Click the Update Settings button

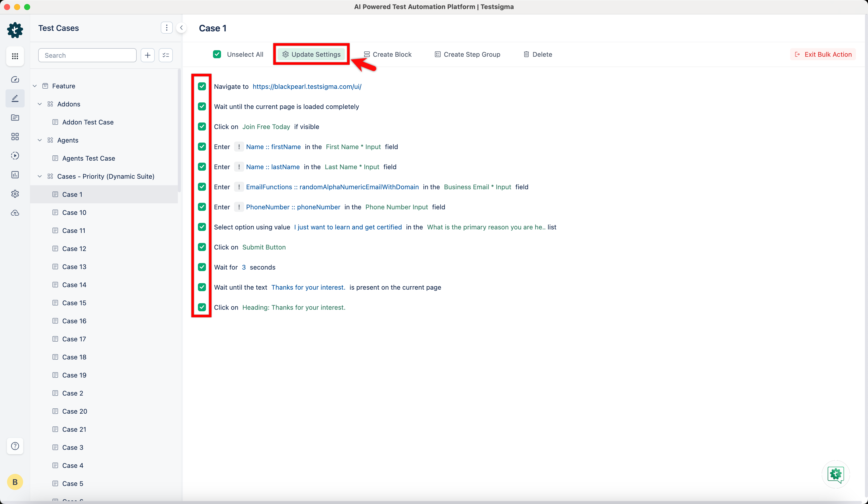tap(311, 54)
